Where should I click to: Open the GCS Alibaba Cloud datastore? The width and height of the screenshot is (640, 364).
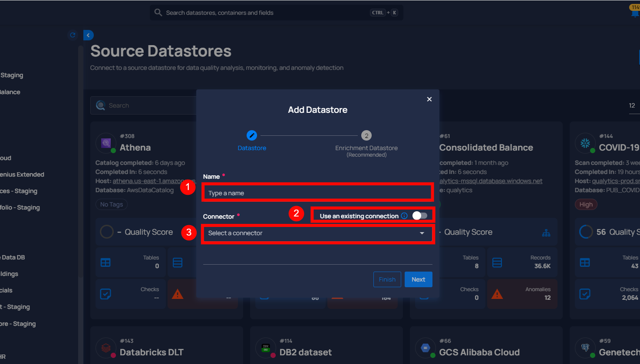(479, 352)
